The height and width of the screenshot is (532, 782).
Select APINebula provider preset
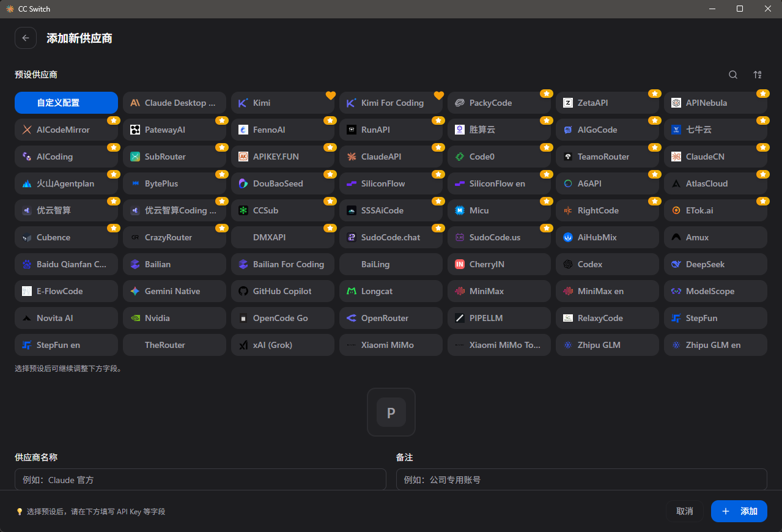coord(715,103)
